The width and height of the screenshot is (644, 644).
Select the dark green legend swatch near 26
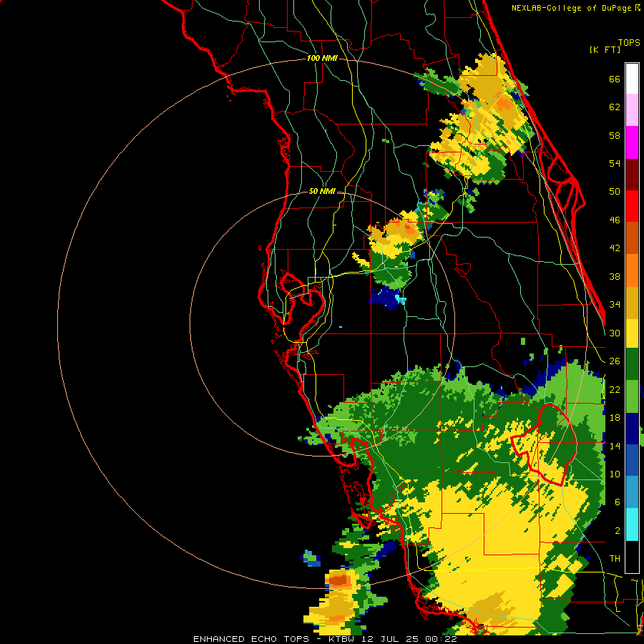click(x=632, y=364)
